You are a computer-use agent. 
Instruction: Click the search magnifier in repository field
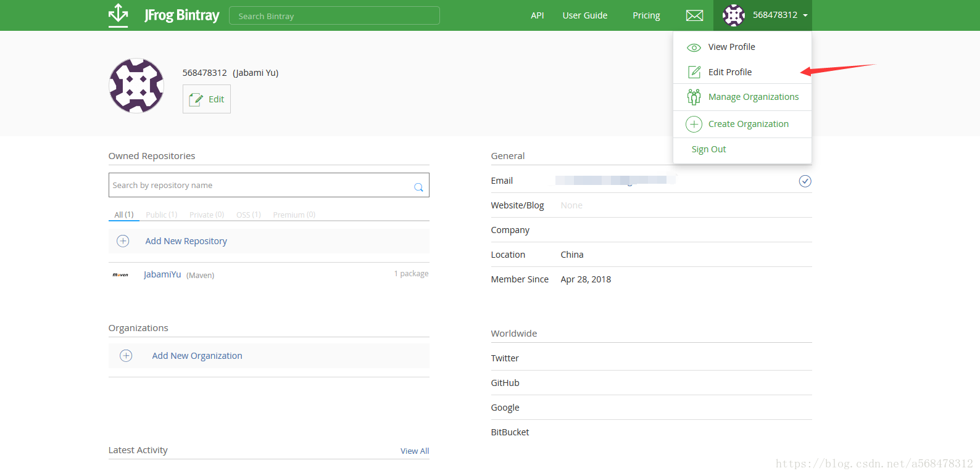click(418, 187)
